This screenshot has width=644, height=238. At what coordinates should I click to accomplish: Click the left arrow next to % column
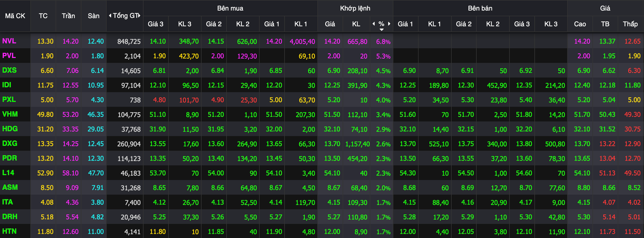374,24
